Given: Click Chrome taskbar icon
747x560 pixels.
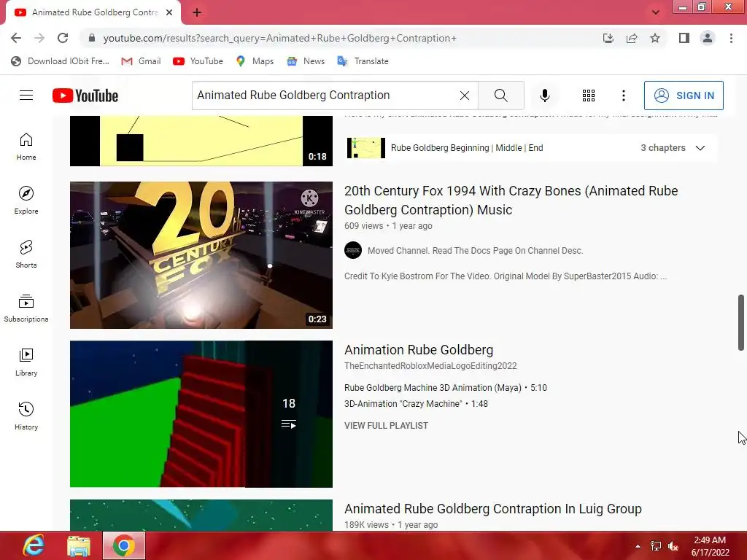Looking at the screenshot, I should point(124,545).
